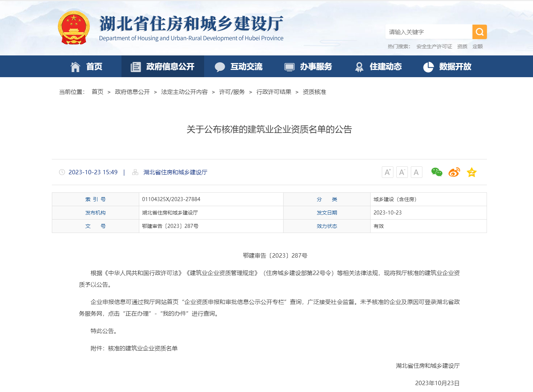Open the 首页 home nav tab
The width and height of the screenshot is (533, 392).
coord(86,67)
